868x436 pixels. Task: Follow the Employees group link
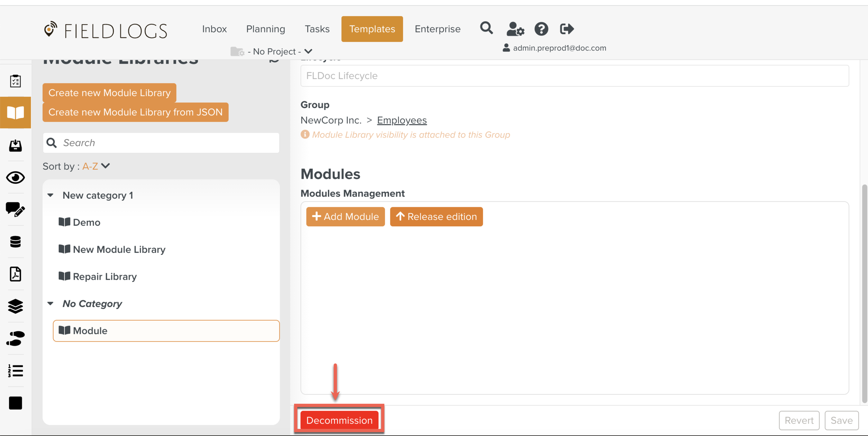[x=401, y=120]
